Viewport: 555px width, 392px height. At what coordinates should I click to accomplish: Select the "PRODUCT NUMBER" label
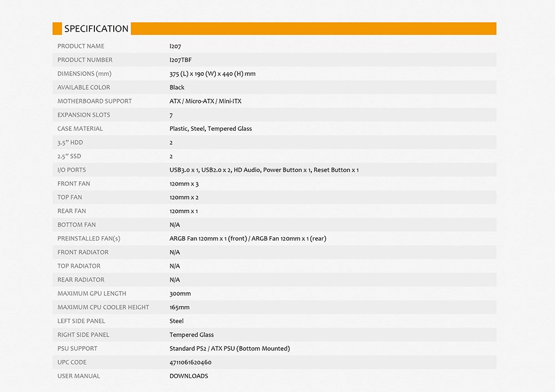tap(85, 60)
